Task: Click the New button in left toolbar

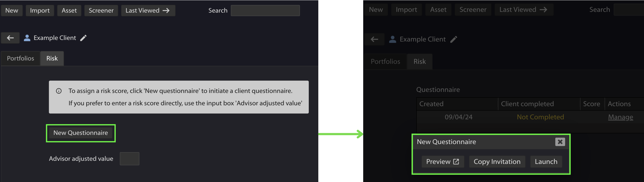Action: tap(12, 10)
